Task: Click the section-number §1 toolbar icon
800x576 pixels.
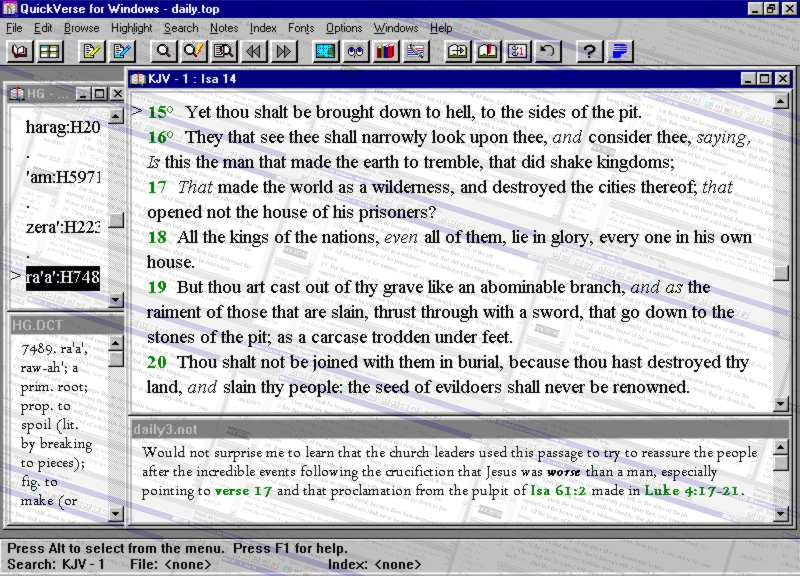Action: 518,52
